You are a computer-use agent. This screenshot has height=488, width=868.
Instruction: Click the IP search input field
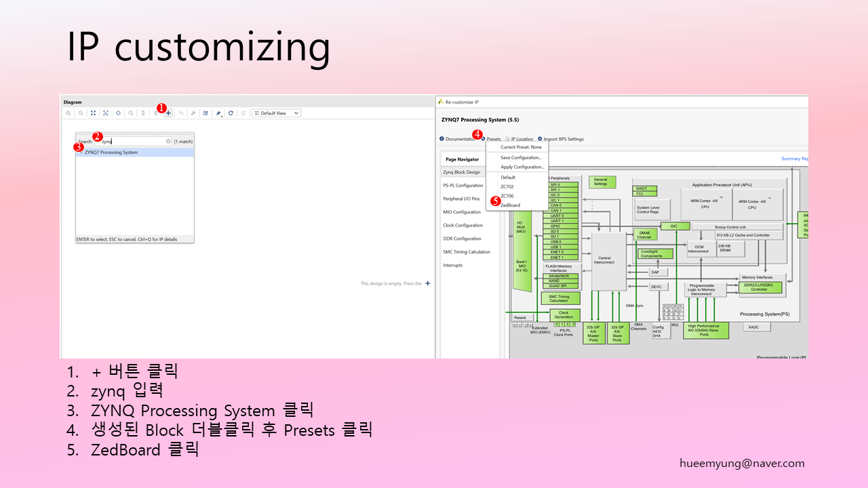pyautogui.click(x=133, y=141)
